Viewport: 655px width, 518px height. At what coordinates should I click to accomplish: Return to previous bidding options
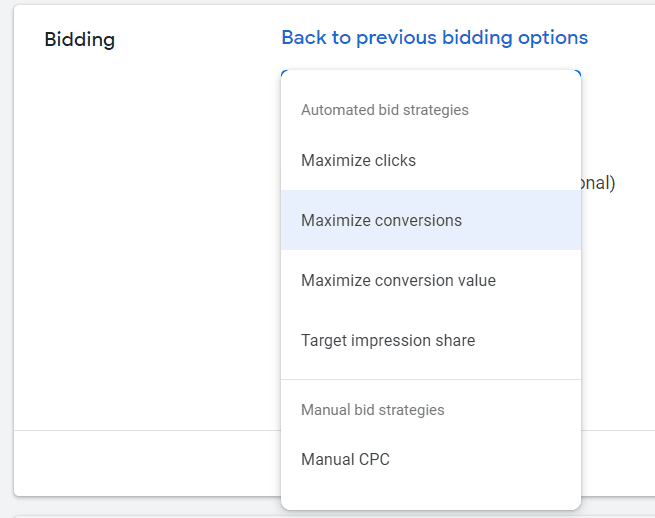coord(434,38)
